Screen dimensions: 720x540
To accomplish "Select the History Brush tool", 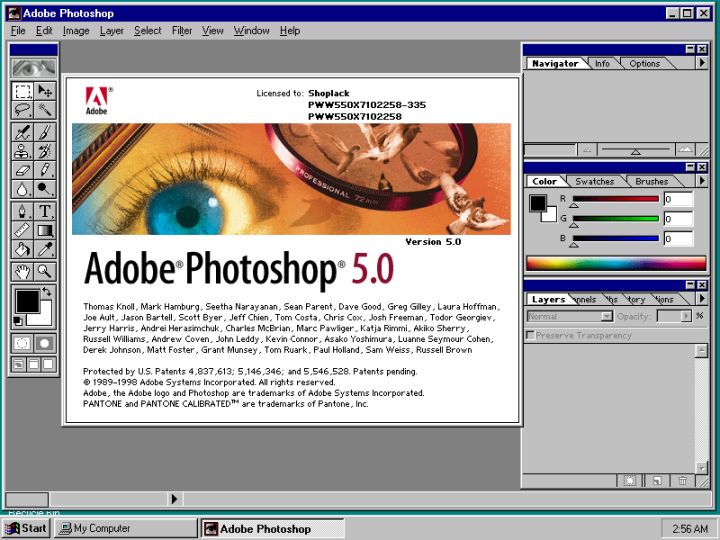I will pos(45,151).
